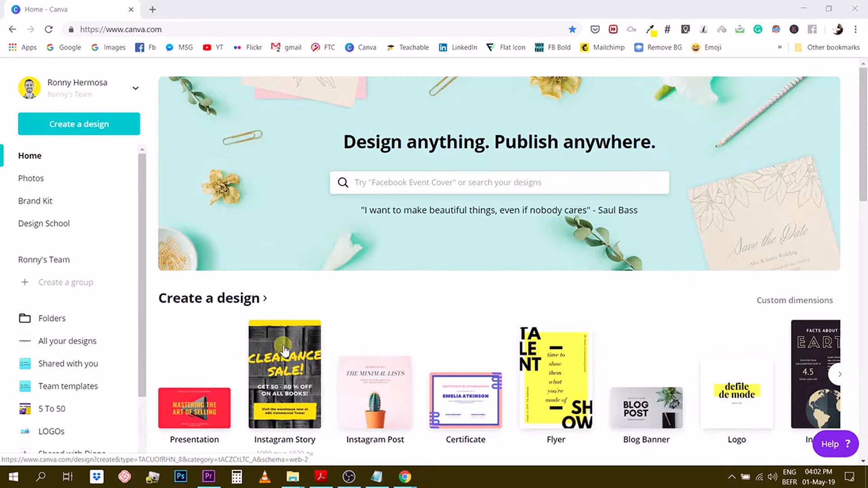Click the design search field
This screenshot has width=868, height=488.
(499, 183)
